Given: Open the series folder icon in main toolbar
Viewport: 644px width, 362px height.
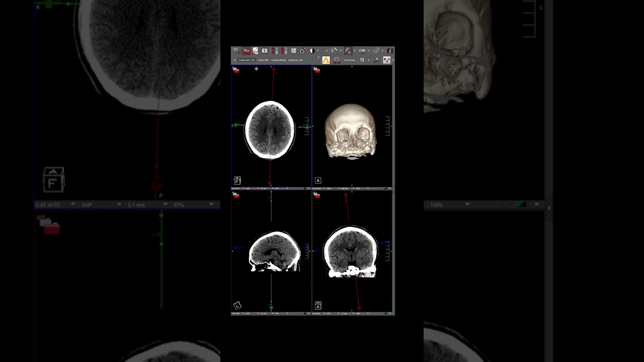Looking at the screenshot, I should [x=246, y=51].
